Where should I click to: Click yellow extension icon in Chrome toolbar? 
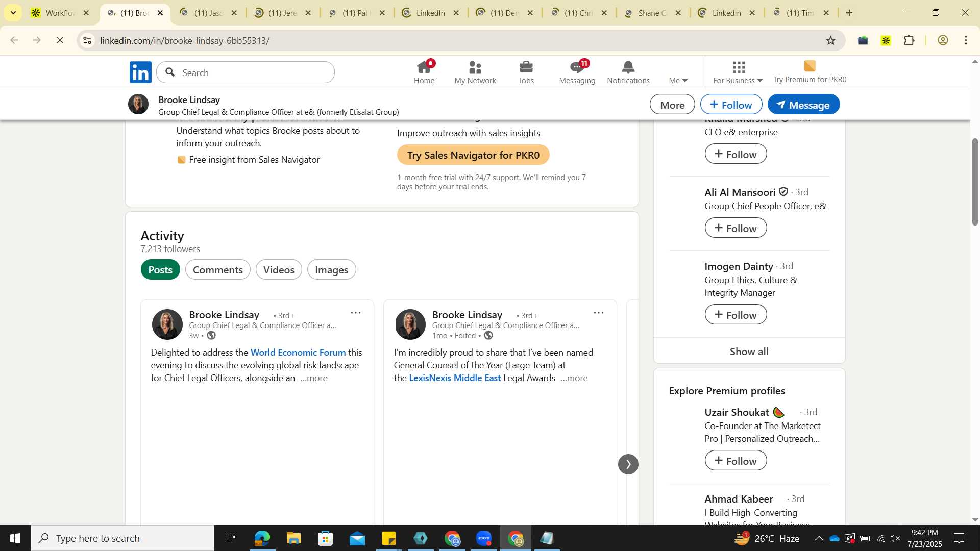tap(886, 40)
